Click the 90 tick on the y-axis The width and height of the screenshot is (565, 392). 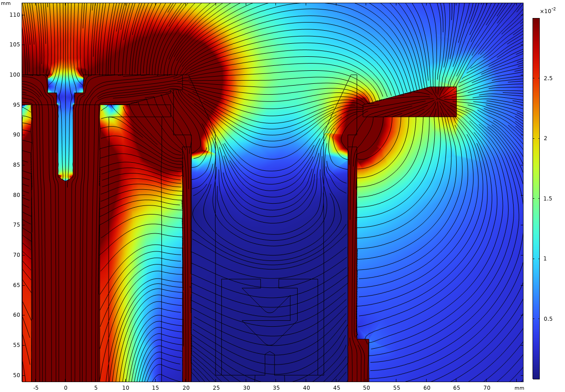(17, 135)
